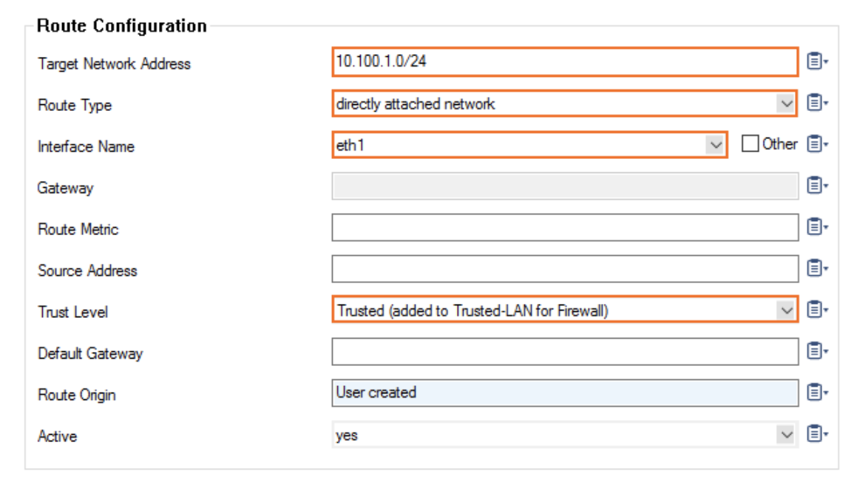Click clipboard icon beside Route Origin
This screenshot has width=868, height=488.
click(815, 393)
